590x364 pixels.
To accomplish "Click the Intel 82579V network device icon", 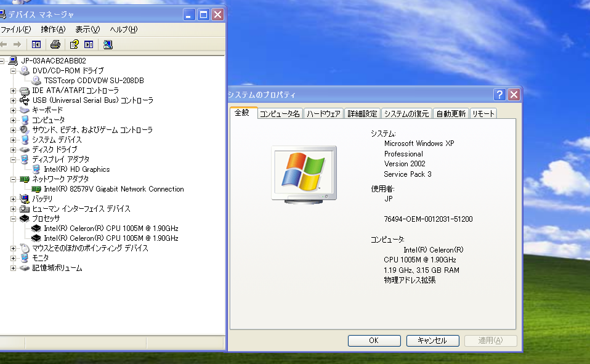I will pos(36,188).
